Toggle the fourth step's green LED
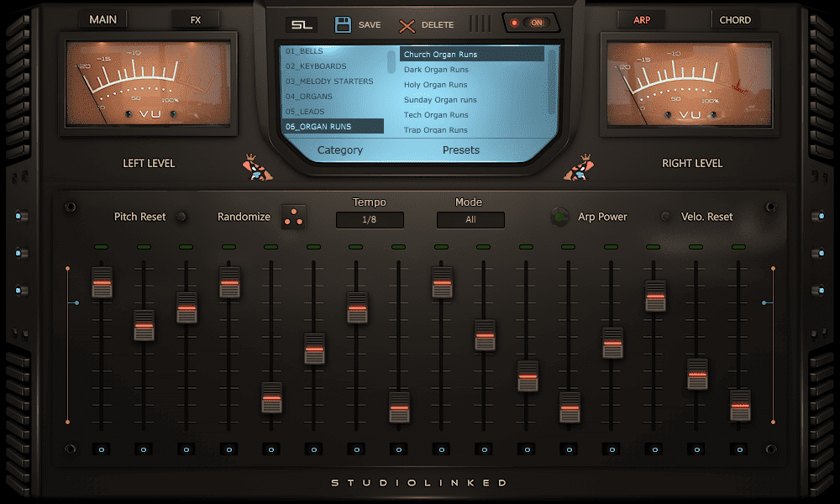The image size is (840, 504). tap(228, 247)
